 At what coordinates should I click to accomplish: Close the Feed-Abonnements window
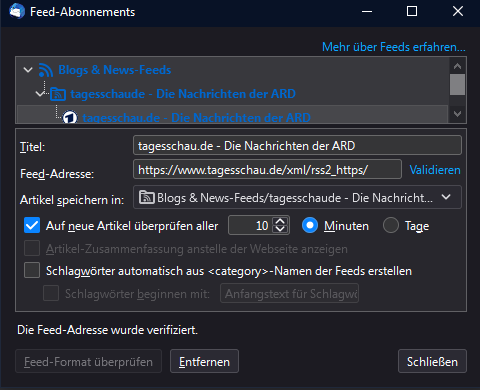(x=458, y=12)
